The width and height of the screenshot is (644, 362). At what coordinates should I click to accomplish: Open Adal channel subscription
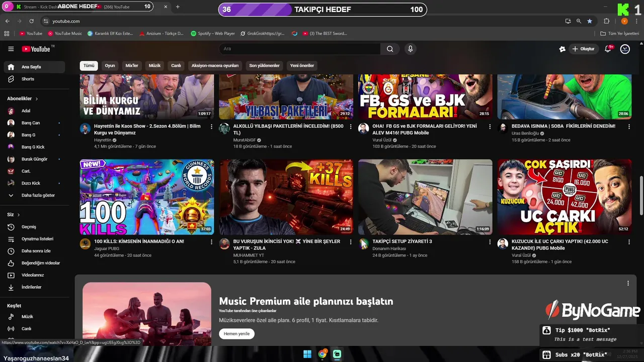point(34,111)
